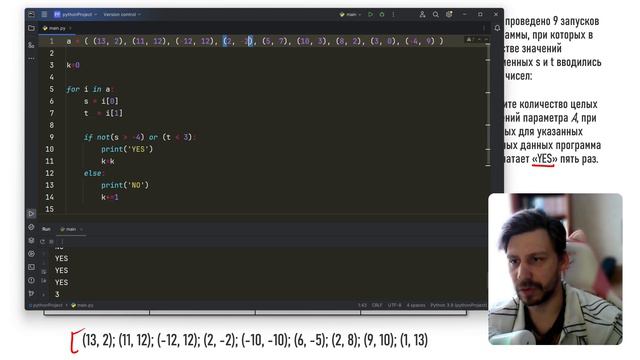Run main with green play button
640x360 pixels.
370,14
